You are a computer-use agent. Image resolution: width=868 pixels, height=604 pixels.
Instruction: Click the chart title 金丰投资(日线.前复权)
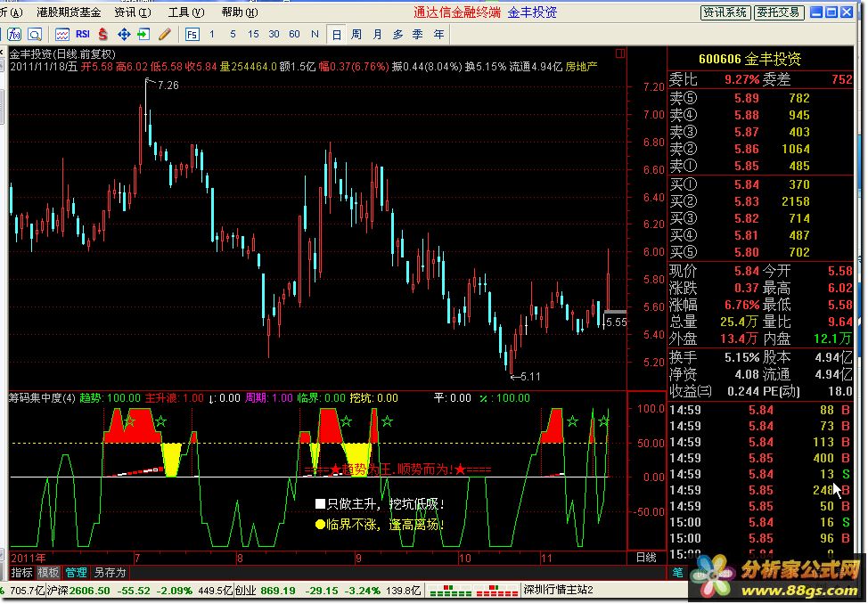pos(62,54)
